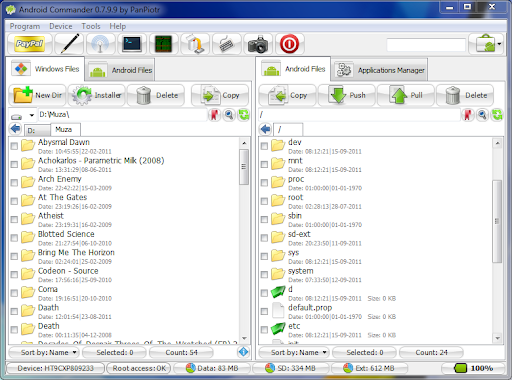Screen dimensions: 512x380
Task: Click right panel Delete button
Action: [465, 95]
